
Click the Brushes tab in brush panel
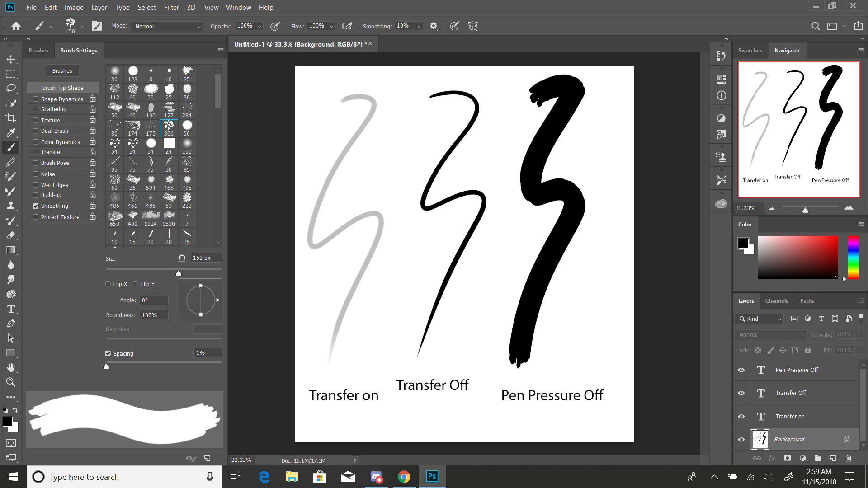click(38, 50)
